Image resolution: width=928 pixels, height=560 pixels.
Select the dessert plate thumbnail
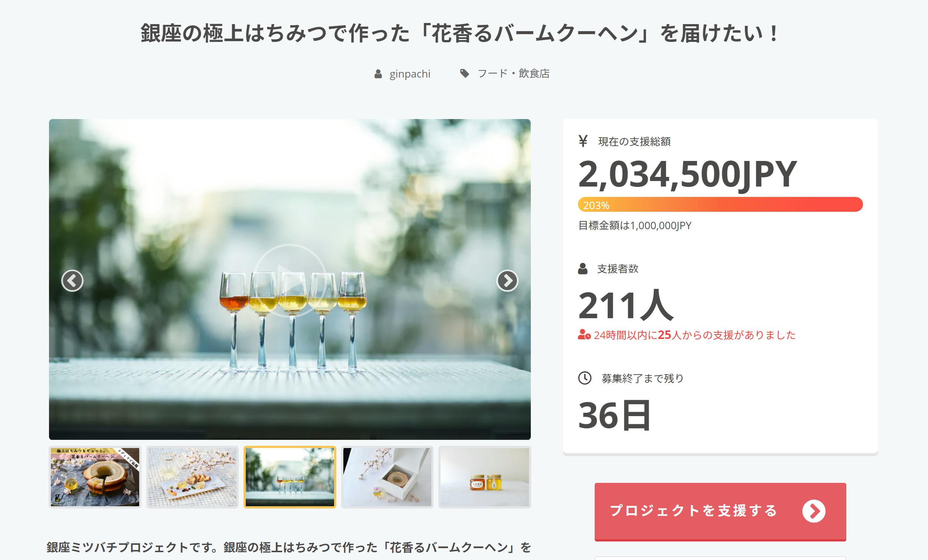[192, 477]
